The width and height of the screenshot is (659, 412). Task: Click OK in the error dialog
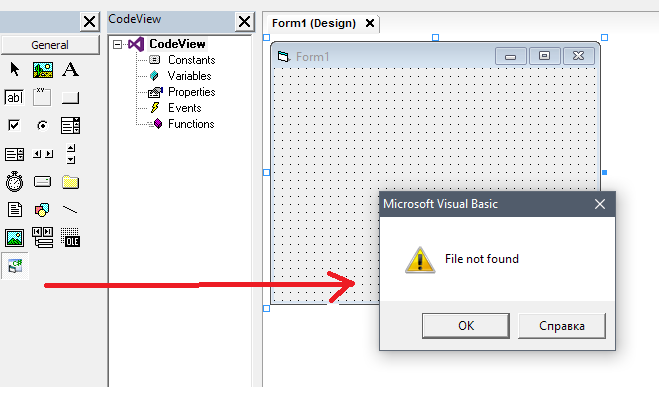[x=466, y=325]
